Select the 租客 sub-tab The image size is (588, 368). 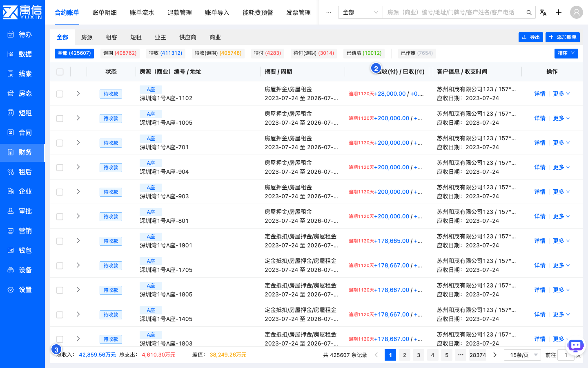click(111, 37)
